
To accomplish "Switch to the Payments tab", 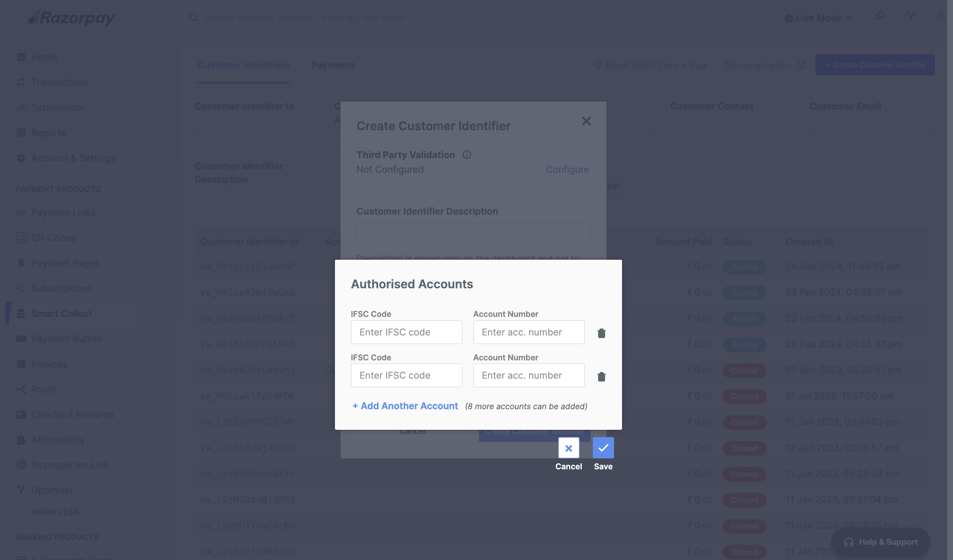I will [x=333, y=65].
